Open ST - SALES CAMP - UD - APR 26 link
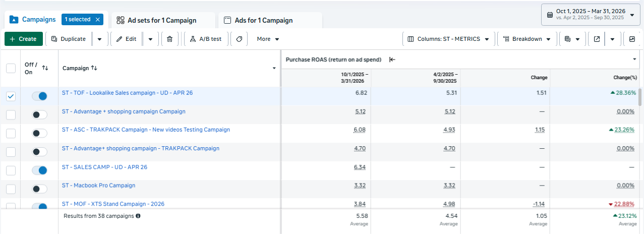The width and height of the screenshot is (644, 234). [104, 167]
